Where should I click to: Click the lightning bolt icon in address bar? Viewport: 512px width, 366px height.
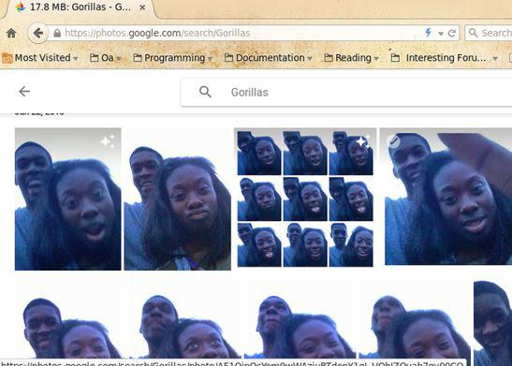(x=428, y=32)
